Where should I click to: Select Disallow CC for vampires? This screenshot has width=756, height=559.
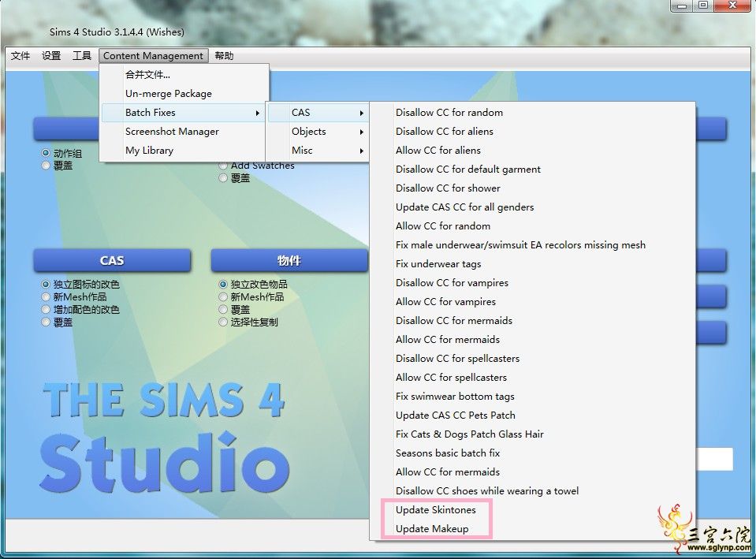(x=533, y=282)
